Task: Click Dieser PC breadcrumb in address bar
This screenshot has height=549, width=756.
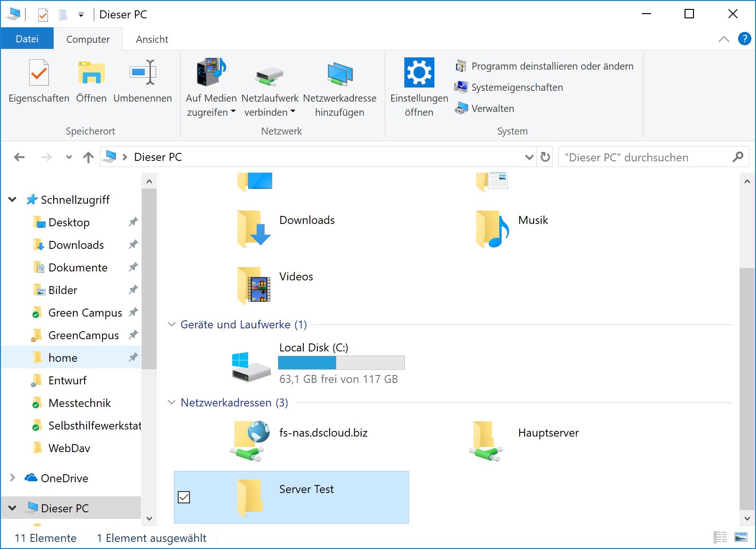Action: click(x=158, y=157)
